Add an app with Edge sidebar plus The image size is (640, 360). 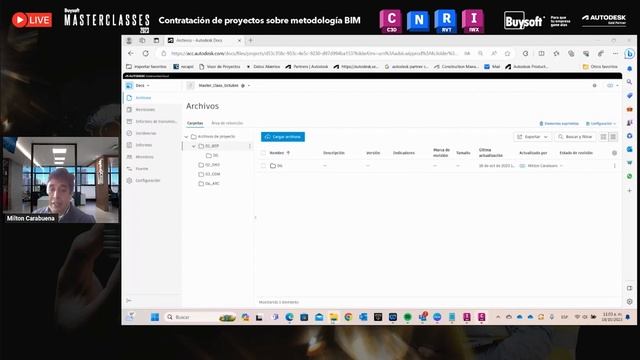coord(629,191)
